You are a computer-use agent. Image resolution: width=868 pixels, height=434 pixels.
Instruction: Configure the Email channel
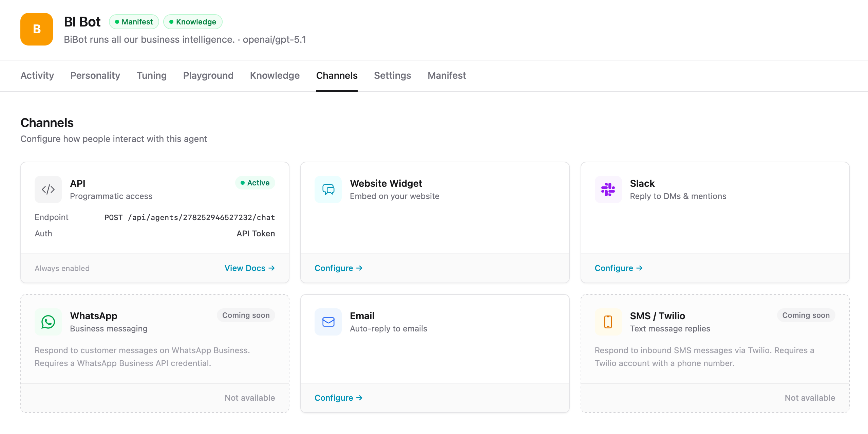pyautogui.click(x=338, y=398)
